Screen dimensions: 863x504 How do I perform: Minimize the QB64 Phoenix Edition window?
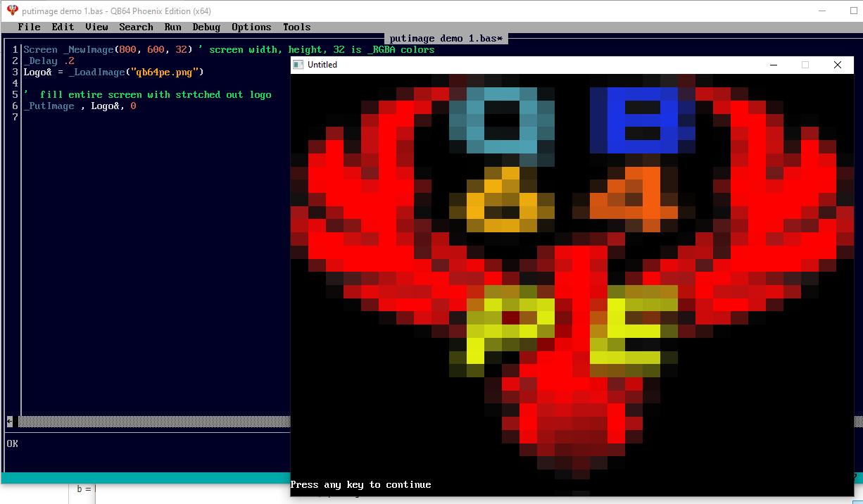click(821, 11)
